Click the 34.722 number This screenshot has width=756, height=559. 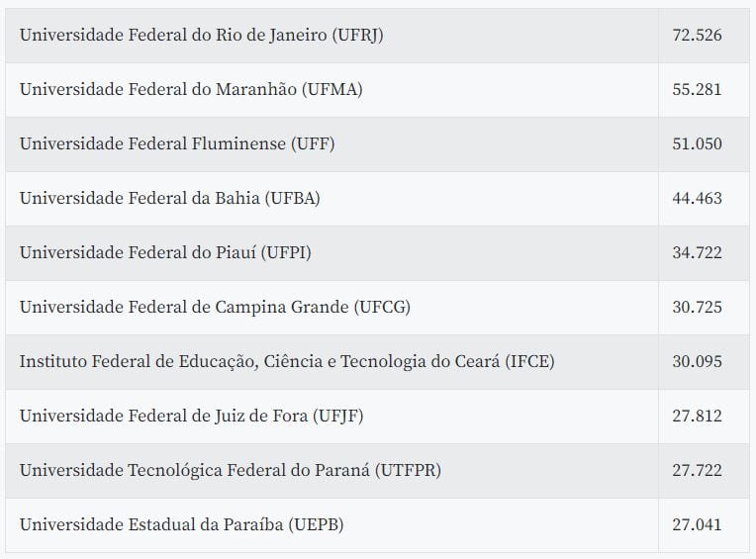697,253
